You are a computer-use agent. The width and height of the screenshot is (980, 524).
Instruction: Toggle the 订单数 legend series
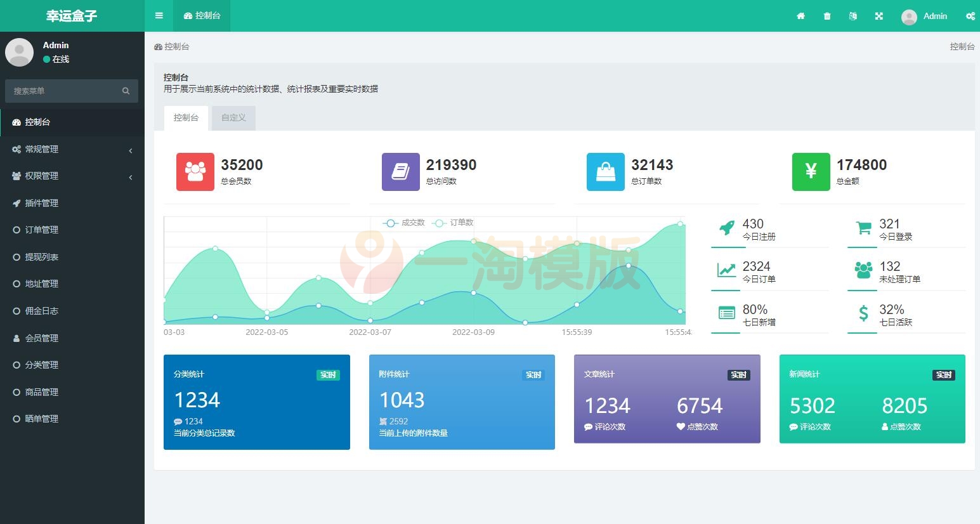point(453,223)
